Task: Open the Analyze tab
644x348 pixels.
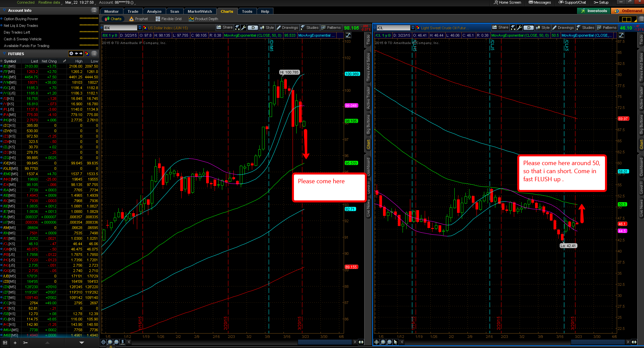Action: point(154,11)
